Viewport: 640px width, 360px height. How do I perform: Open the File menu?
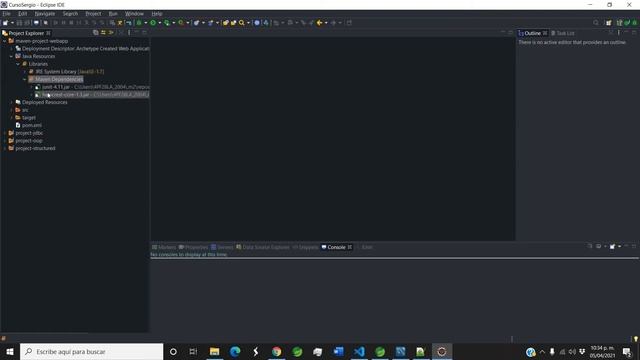[x=6, y=13]
